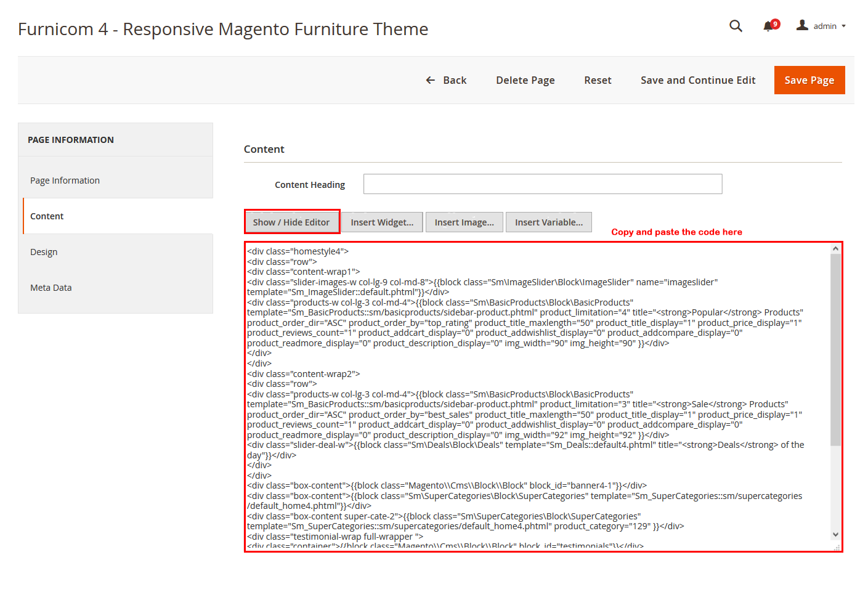The height and width of the screenshot is (605, 868).
Task: Click the Insert Widget... button
Action: [x=382, y=222]
